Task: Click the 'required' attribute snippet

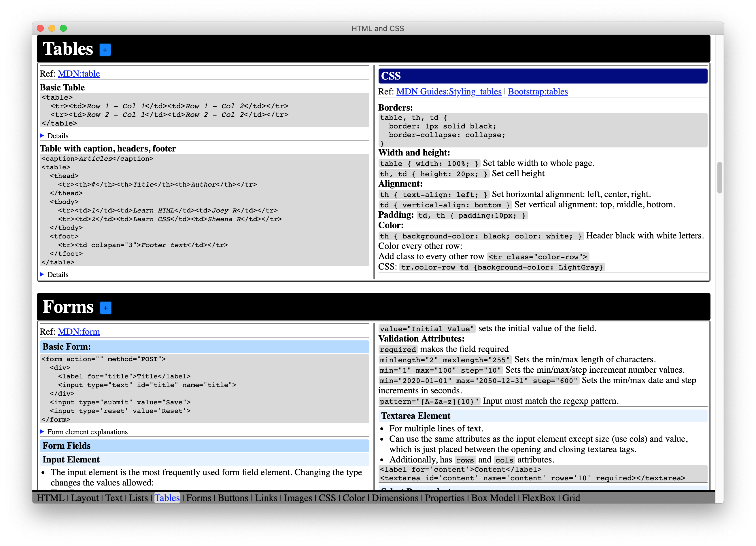Action: pos(398,349)
